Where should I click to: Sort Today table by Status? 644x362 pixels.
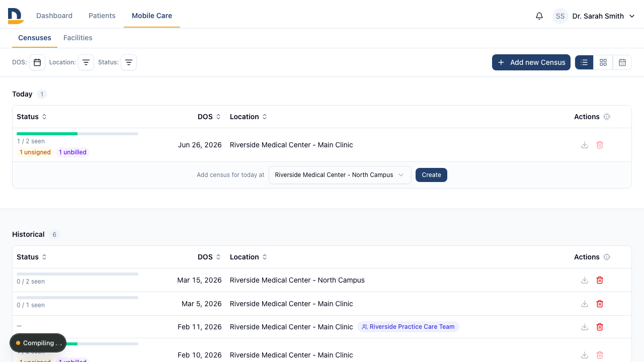(32, 117)
